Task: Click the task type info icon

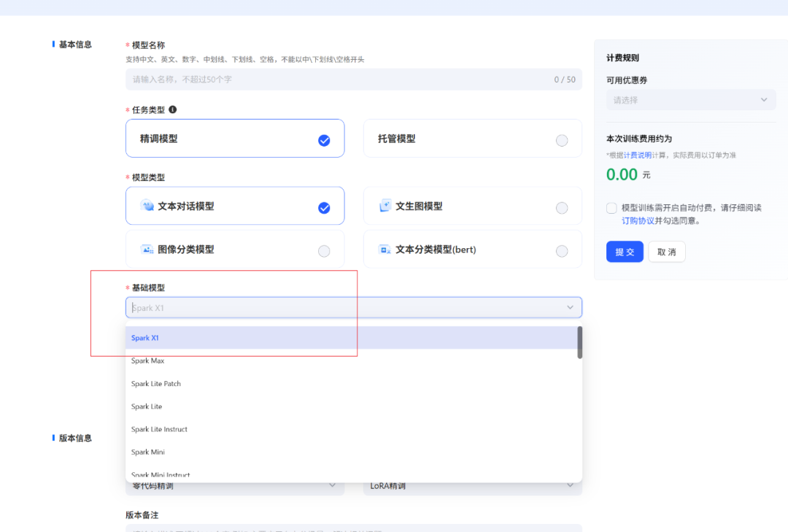Action: pyautogui.click(x=172, y=109)
